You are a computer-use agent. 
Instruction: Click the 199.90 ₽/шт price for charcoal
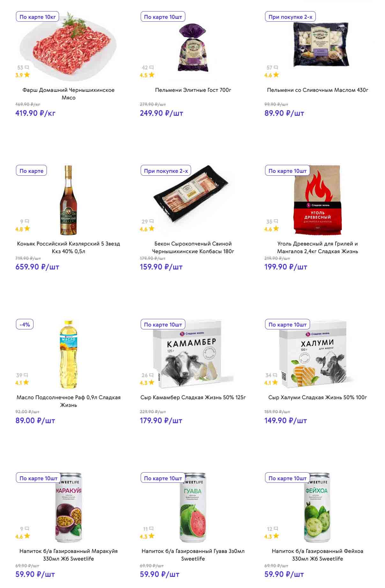[x=285, y=267]
